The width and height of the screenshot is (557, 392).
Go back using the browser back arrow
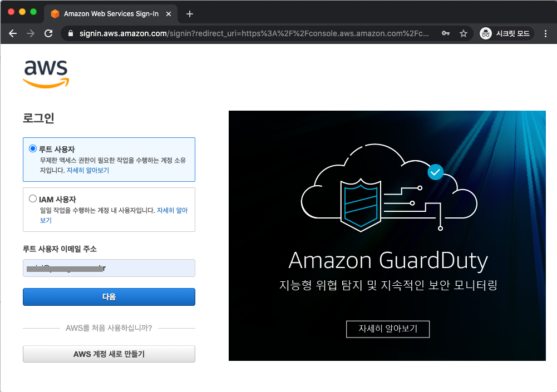click(x=13, y=33)
